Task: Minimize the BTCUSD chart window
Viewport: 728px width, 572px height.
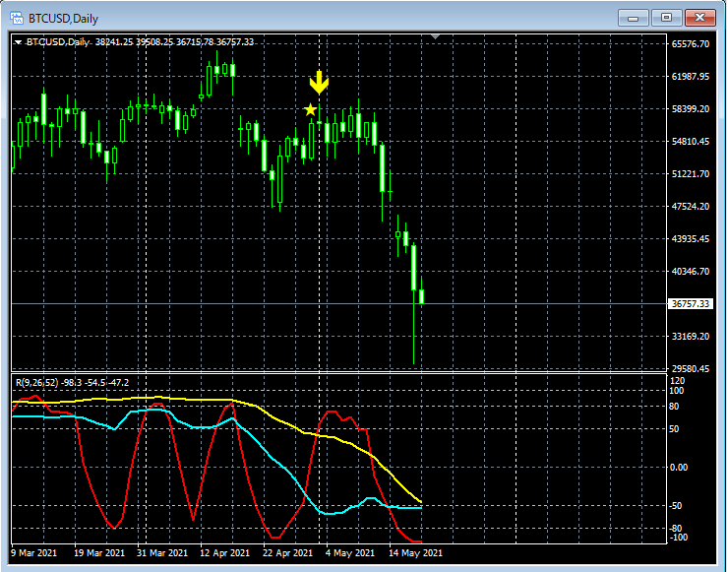Action: [x=634, y=17]
